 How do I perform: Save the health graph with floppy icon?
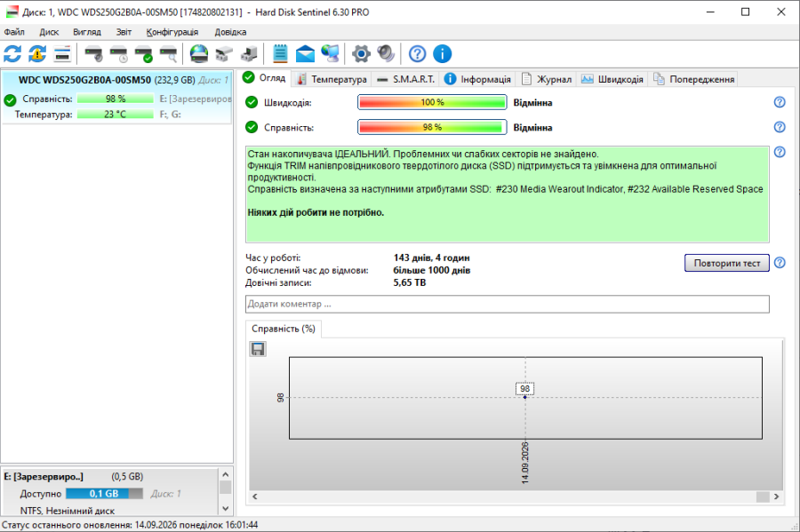(x=258, y=349)
